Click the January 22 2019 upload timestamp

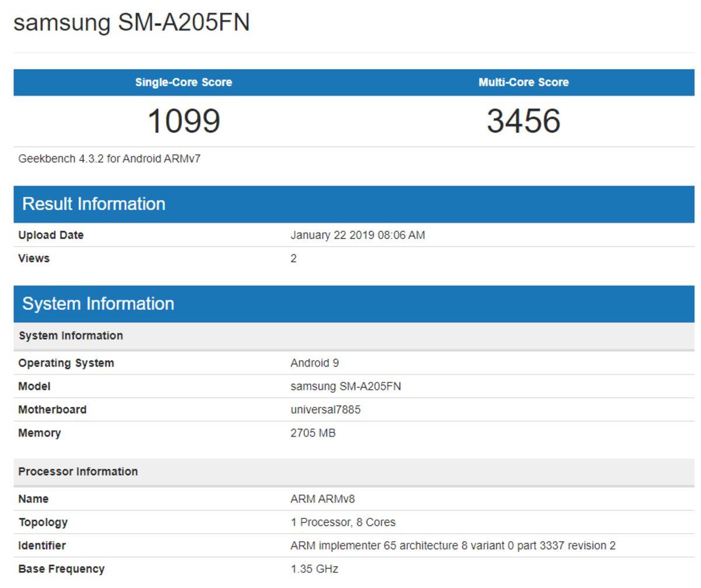tap(359, 235)
